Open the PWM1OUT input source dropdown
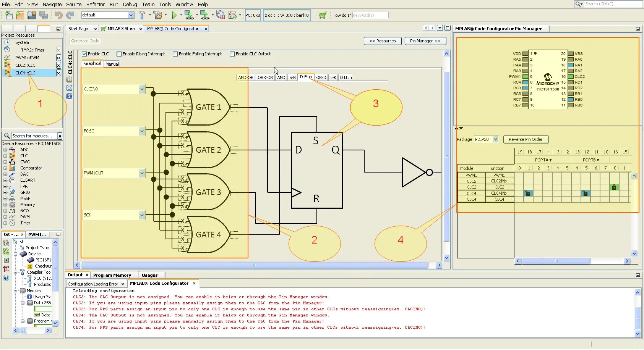Viewport: 644px width, 350px height. tap(142, 173)
